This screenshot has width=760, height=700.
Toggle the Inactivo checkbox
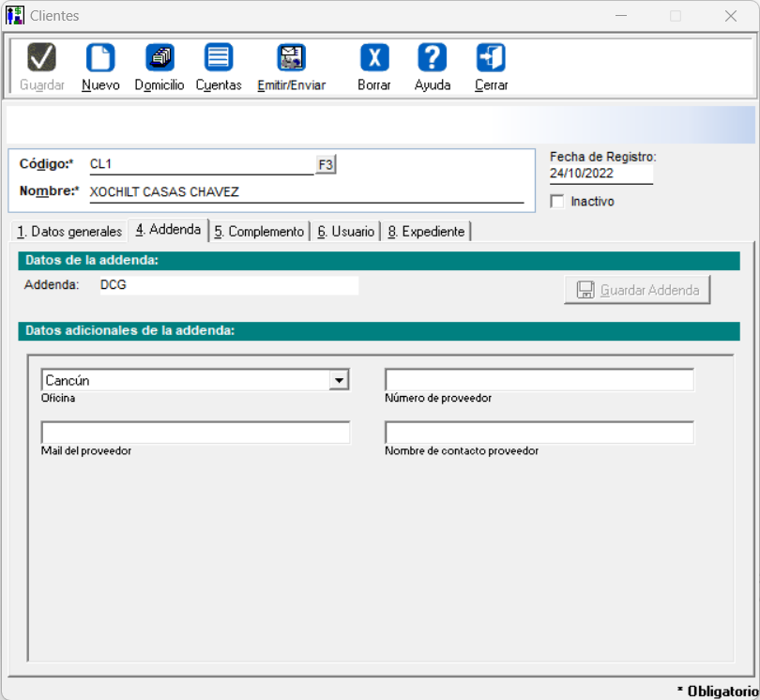click(557, 202)
